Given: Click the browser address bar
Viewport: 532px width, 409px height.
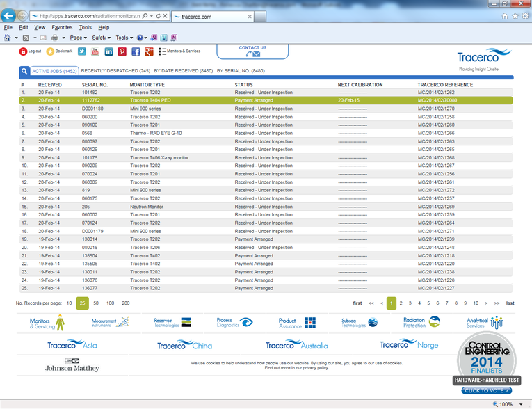Looking at the screenshot, I should (87, 15).
